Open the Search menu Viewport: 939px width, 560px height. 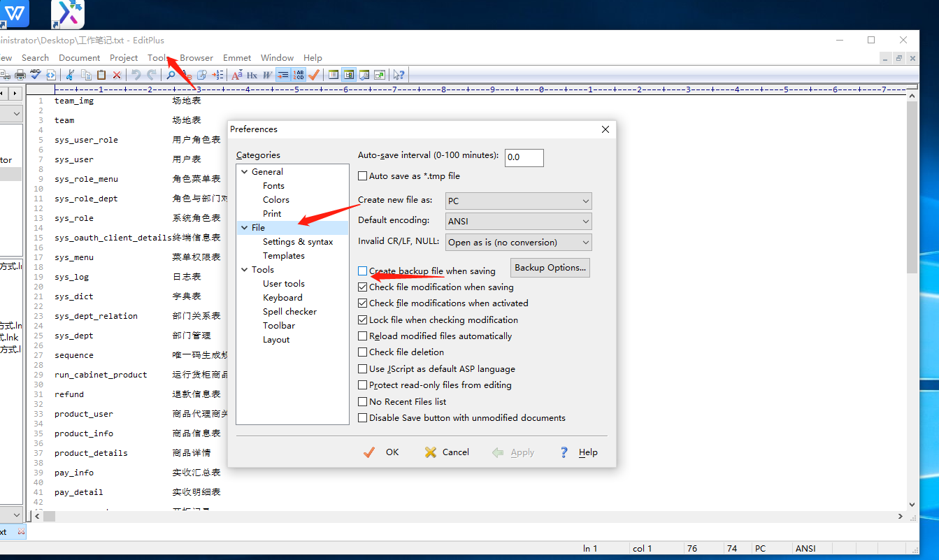35,58
